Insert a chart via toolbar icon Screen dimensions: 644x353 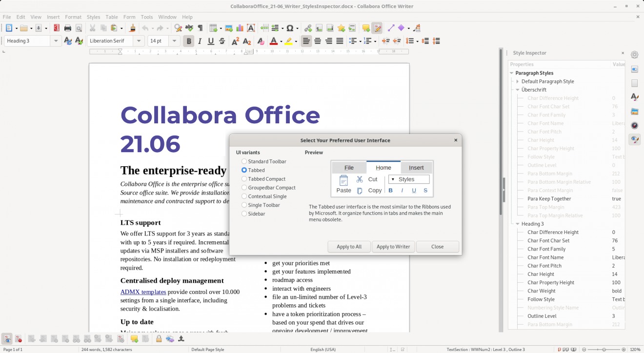[240, 28]
